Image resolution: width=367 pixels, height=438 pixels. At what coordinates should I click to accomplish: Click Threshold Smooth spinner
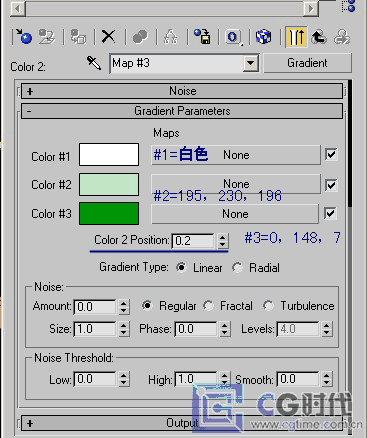(327, 379)
